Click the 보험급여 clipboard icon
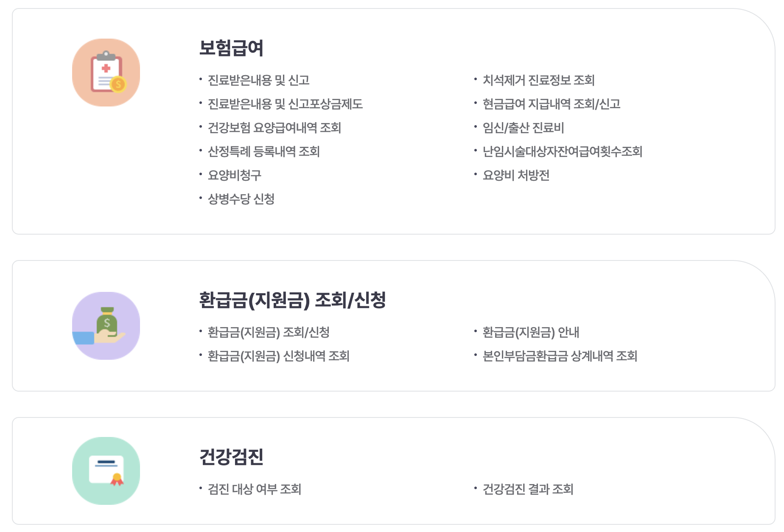The width and height of the screenshot is (784, 532). [106, 71]
